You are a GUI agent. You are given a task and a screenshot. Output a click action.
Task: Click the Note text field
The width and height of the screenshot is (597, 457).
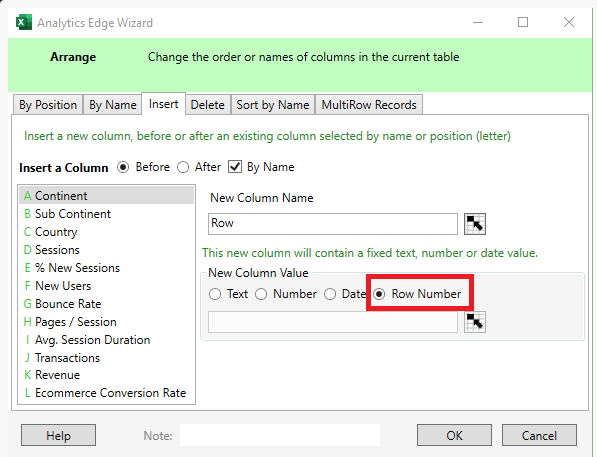[x=280, y=435]
